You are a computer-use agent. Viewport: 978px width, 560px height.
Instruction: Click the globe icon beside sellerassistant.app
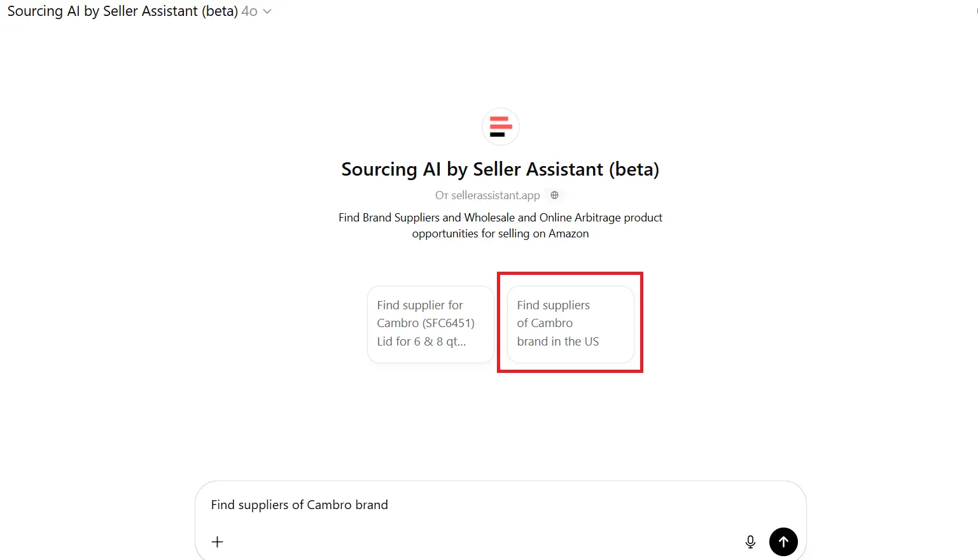click(x=554, y=195)
